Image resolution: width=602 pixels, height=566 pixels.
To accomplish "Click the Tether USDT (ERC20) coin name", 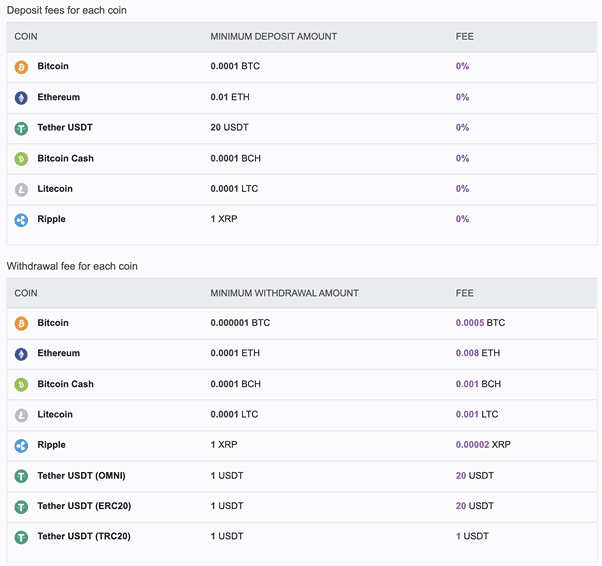I will tap(84, 506).
